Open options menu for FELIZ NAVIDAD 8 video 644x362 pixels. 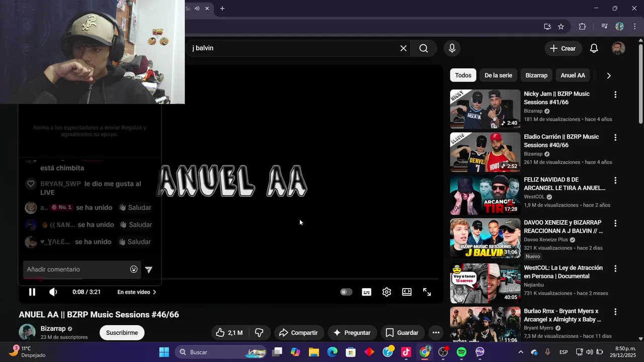tap(615, 180)
